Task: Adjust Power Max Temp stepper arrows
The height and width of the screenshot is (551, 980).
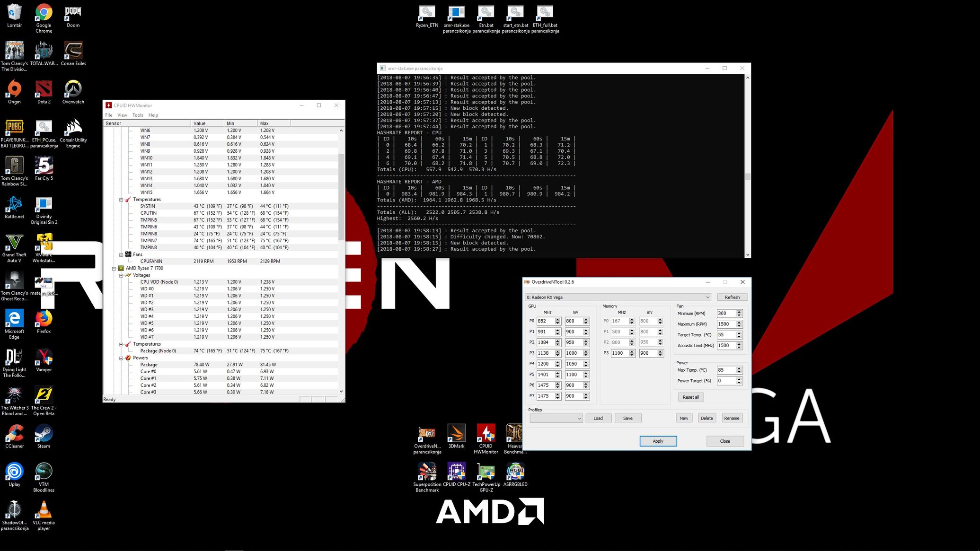Action: [x=739, y=370]
